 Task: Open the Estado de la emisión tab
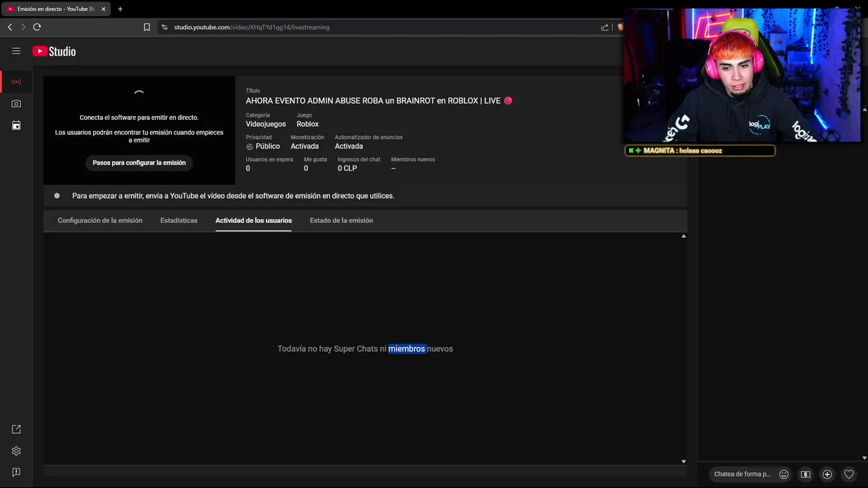point(341,220)
